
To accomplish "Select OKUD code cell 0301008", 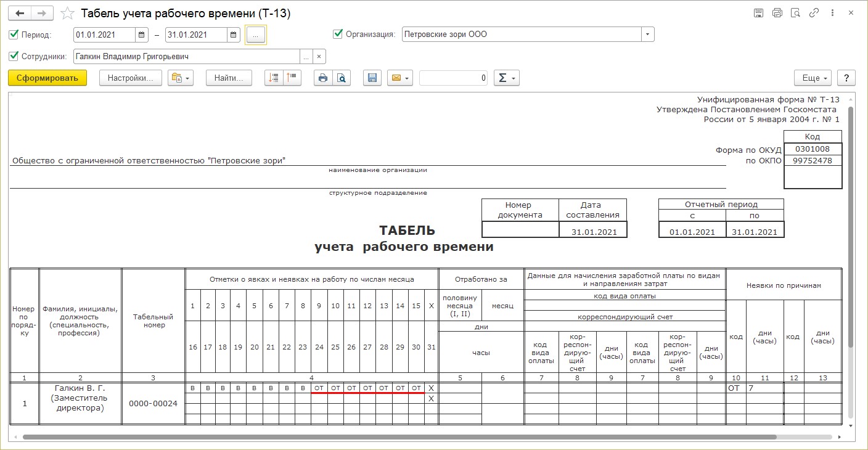I will 813,149.
